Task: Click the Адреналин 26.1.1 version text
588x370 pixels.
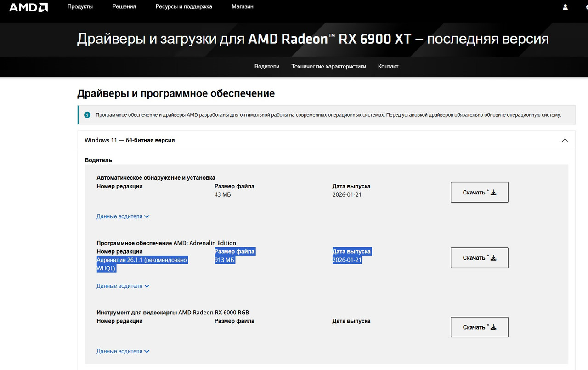Action: pos(142,264)
